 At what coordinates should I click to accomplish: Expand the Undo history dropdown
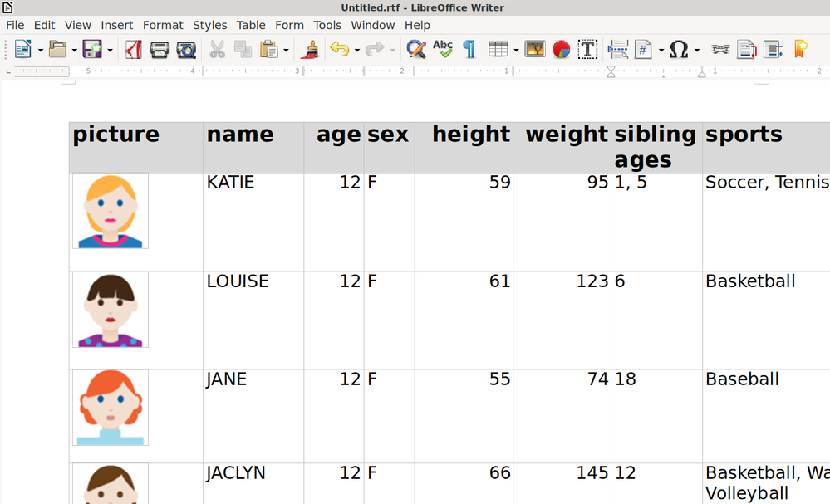click(x=356, y=51)
